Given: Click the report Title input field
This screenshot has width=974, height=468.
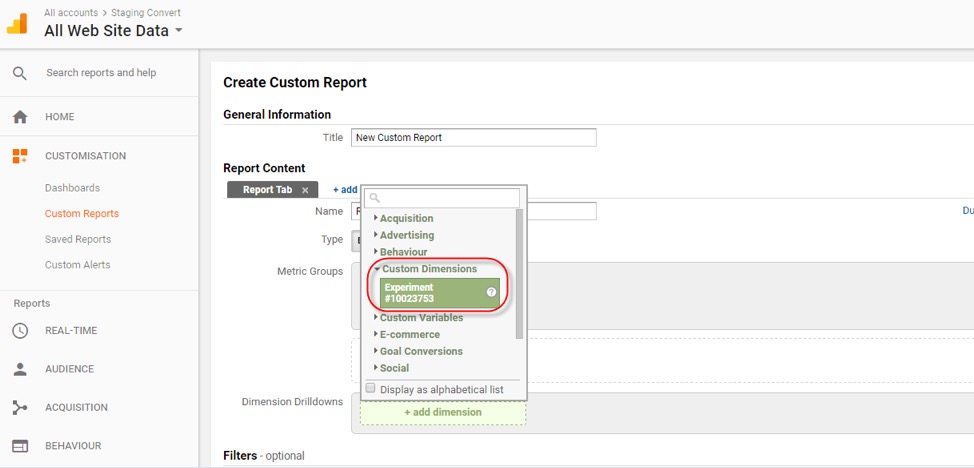Looking at the screenshot, I should click(x=473, y=138).
